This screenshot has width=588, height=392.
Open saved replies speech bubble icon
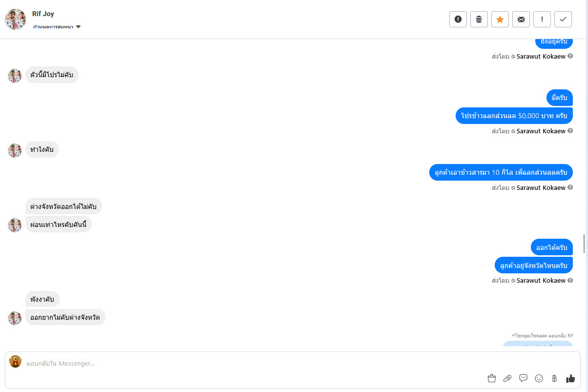[x=523, y=378]
